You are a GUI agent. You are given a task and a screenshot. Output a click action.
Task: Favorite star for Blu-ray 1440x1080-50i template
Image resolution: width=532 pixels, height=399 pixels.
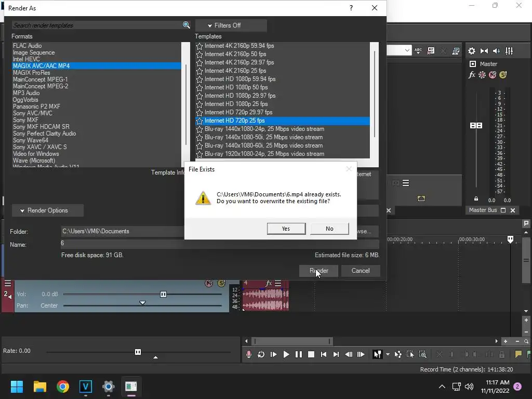pos(199,137)
